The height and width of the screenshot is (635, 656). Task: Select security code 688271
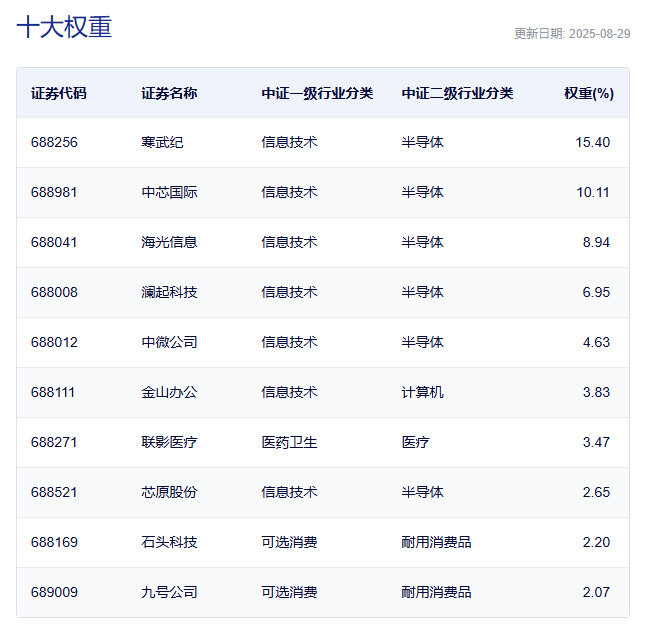coord(54,443)
